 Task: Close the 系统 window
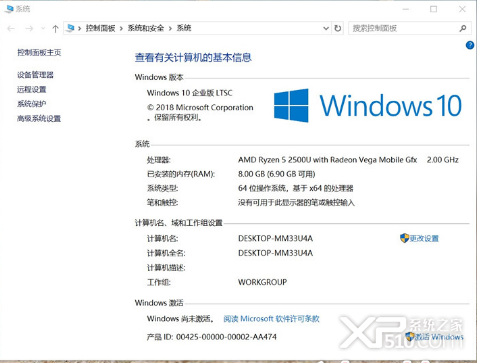[462, 9]
